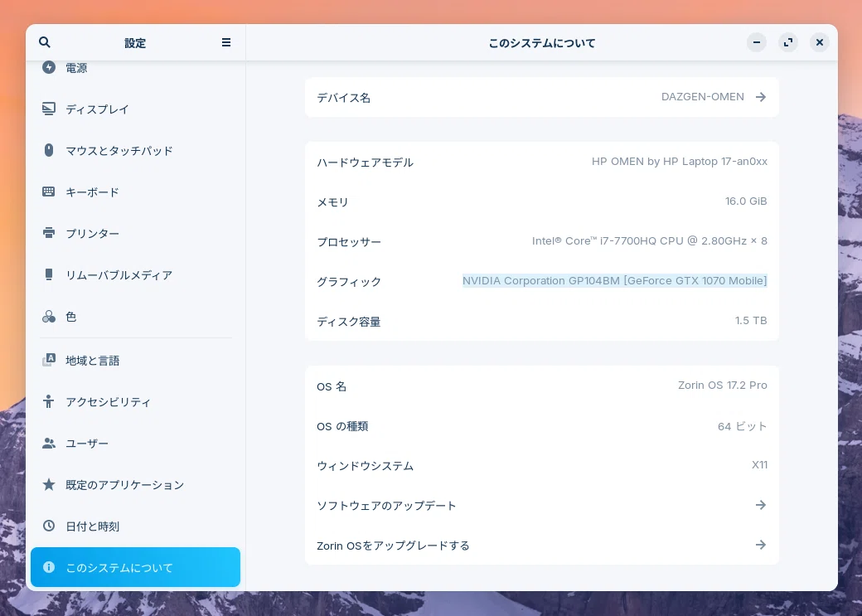Image resolution: width=862 pixels, height=616 pixels.
Task: Maximize the settings window
Action: tap(788, 42)
